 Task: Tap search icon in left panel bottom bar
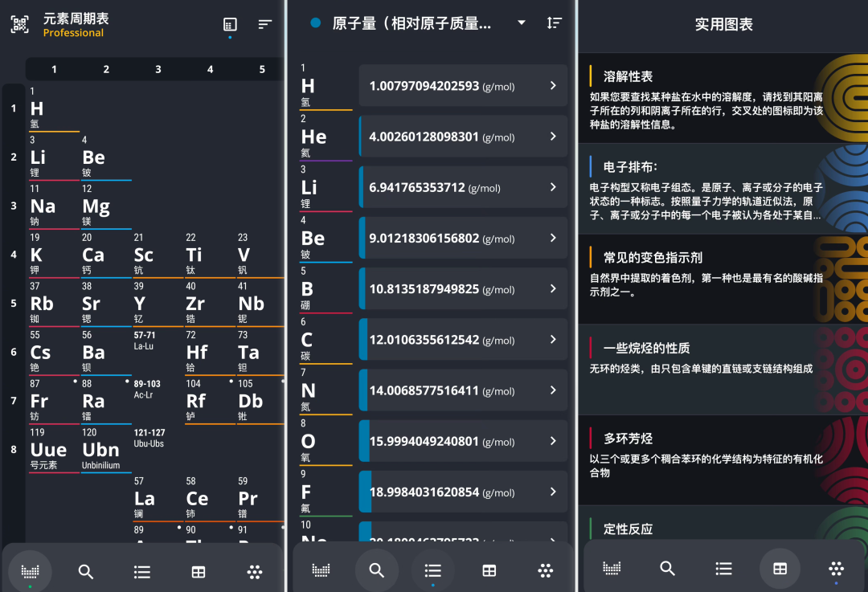click(x=86, y=572)
